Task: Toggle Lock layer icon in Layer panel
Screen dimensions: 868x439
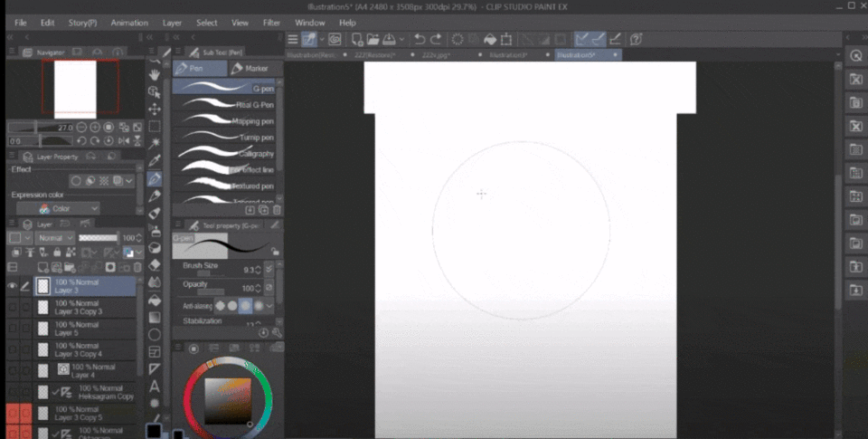Action: (57, 253)
